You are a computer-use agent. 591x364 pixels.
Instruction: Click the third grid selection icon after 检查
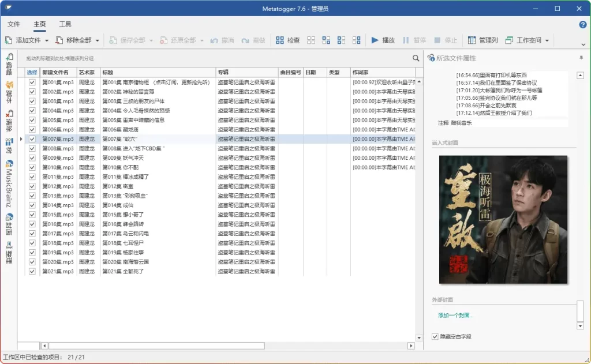341,40
